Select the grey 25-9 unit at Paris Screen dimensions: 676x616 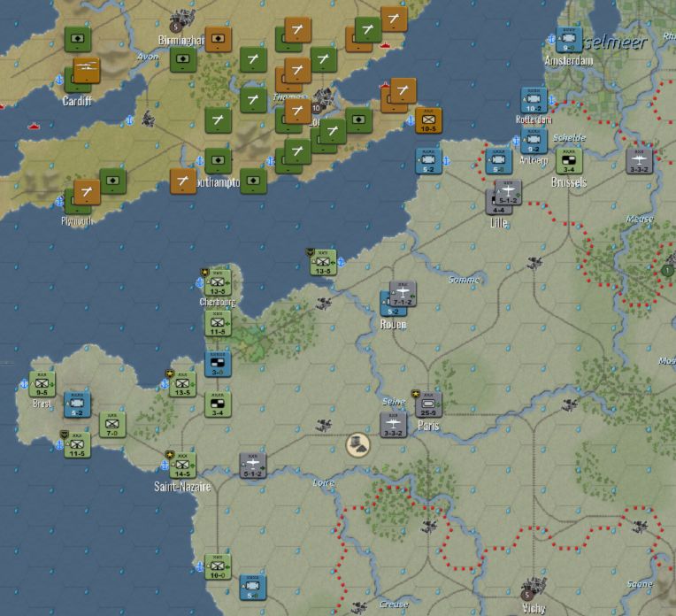428,404
